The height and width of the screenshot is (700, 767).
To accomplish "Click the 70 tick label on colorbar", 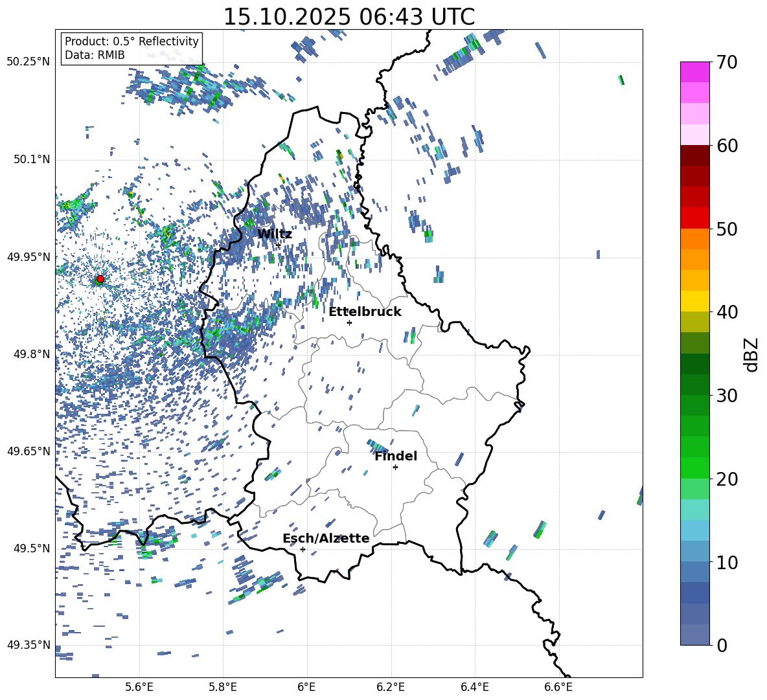I will click(727, 63).
